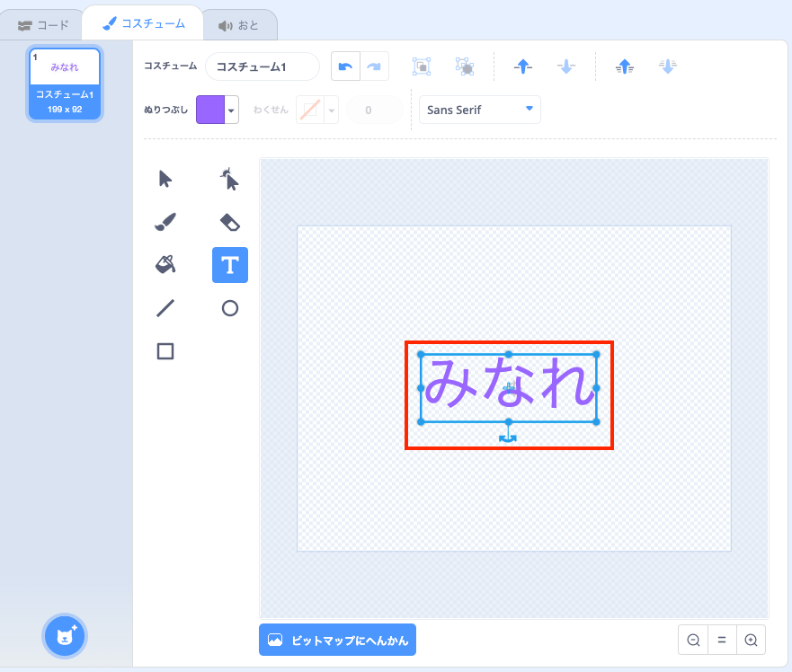792x672 pixels.
Task: Select the Reshape tool
Action: coord(230,180)
